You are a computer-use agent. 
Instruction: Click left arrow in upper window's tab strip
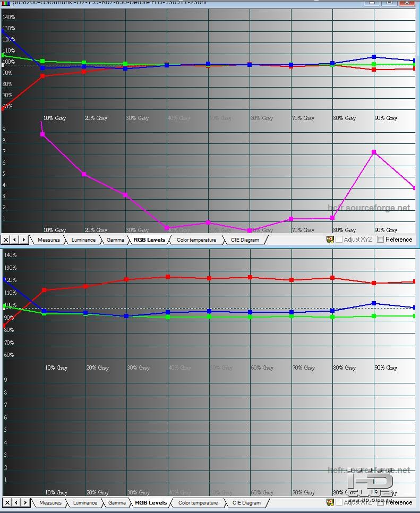15,240
